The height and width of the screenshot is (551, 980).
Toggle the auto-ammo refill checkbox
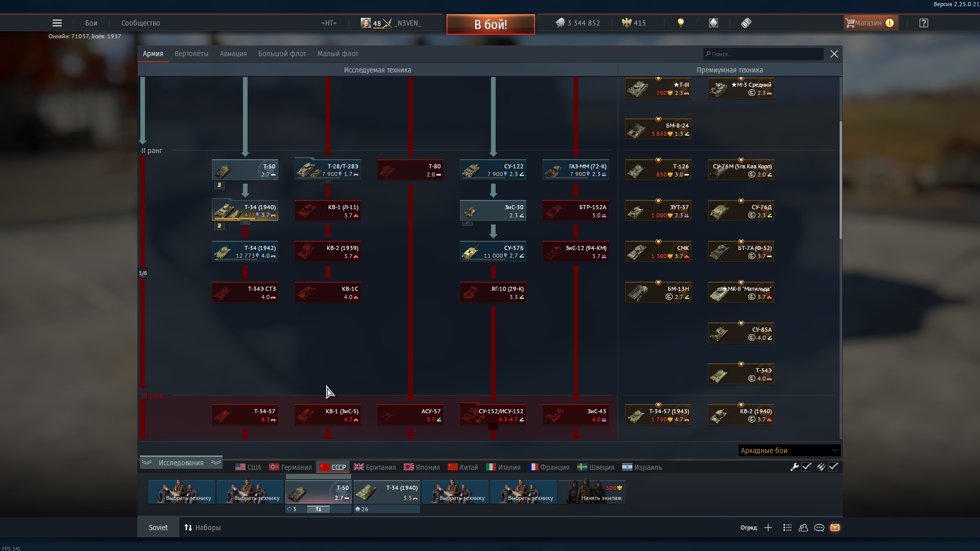click(833, 467)
